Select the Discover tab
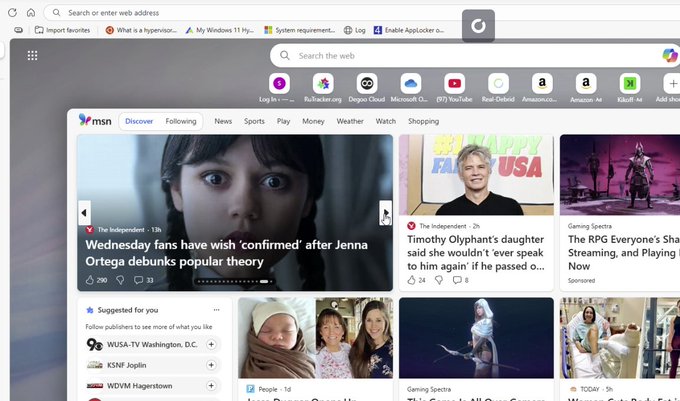Viewport: 680px width, 401px height. click(x=139, y=121)
